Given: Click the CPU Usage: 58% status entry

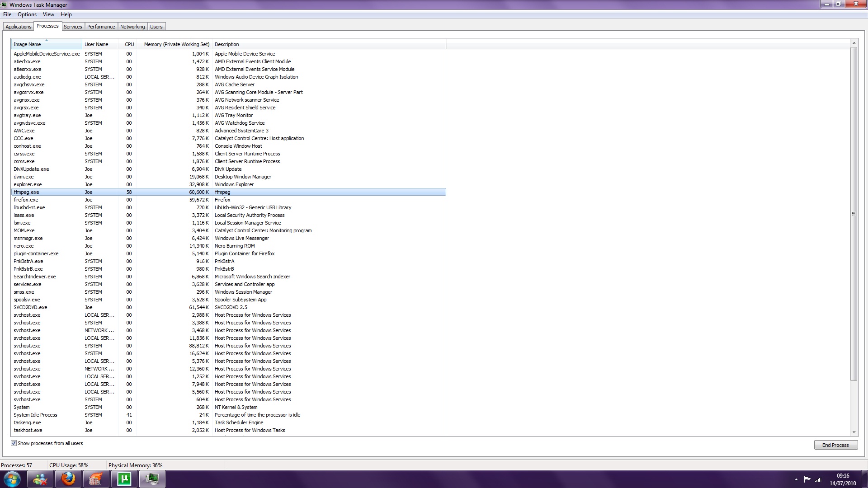Looking at the screenshot, I should click(x=69, y=465).
